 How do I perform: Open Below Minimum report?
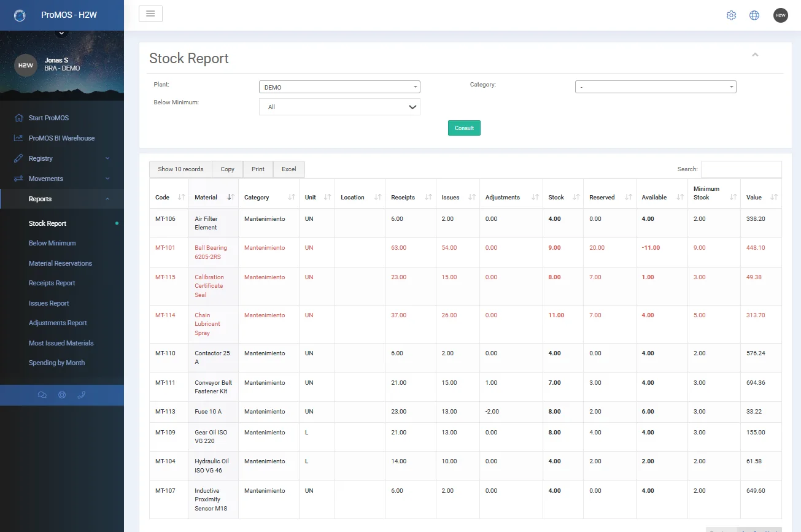point(52,243)
